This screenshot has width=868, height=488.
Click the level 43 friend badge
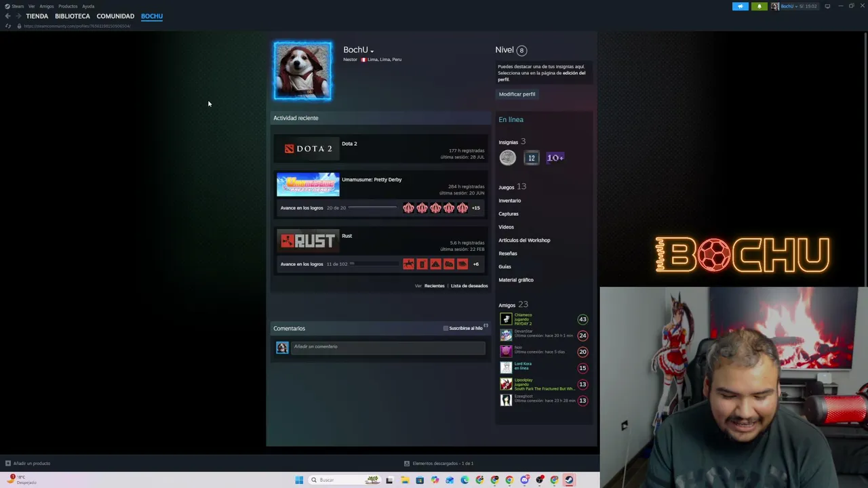(583, 319)
